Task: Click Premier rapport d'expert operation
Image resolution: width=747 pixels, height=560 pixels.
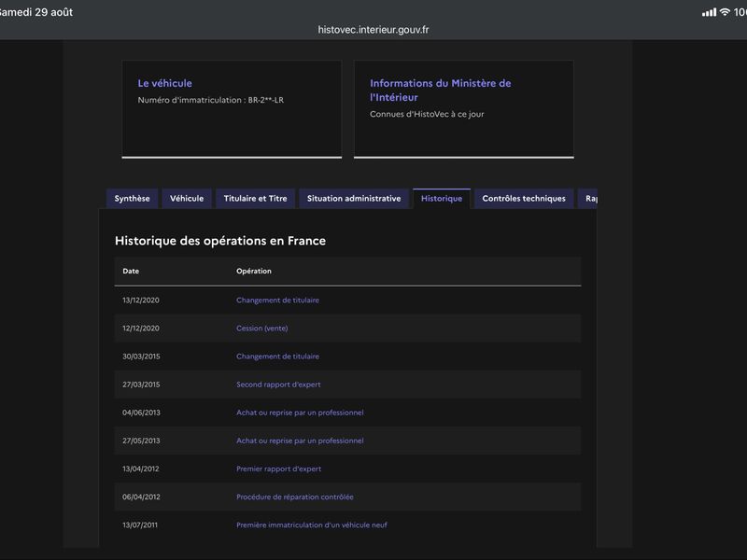Action: point(278,469)
